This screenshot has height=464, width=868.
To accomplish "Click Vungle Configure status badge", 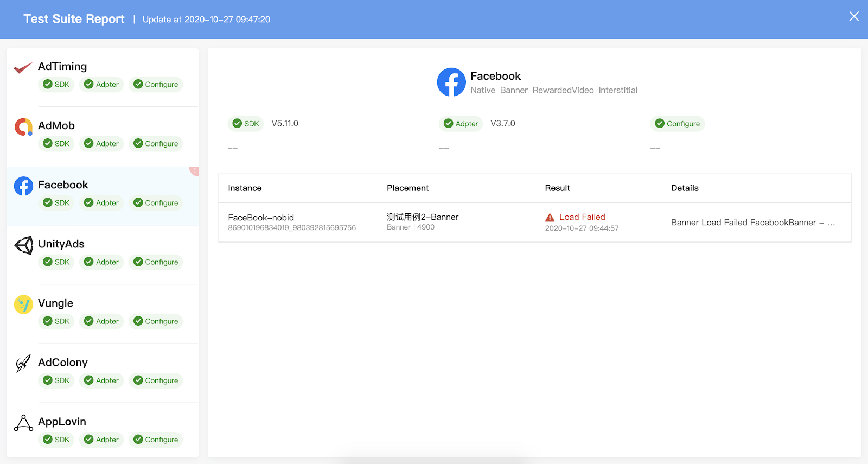I will click(x=156, y=321).
